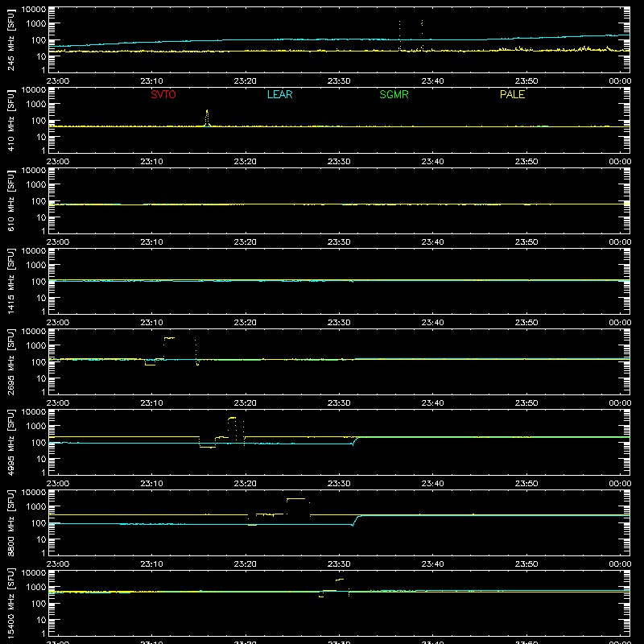Select the 1415 MHz [SFU] axis title
This screenshot has width=644, height=644.
point(10,281)
